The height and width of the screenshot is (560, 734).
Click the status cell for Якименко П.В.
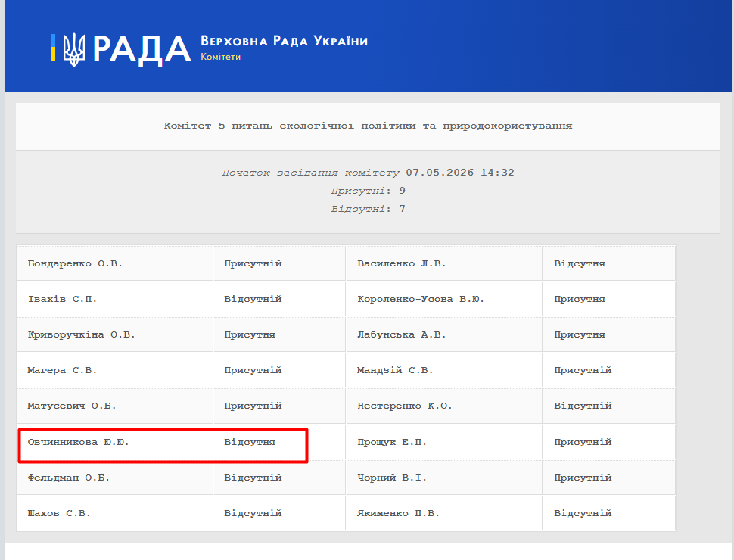point(609,513)
